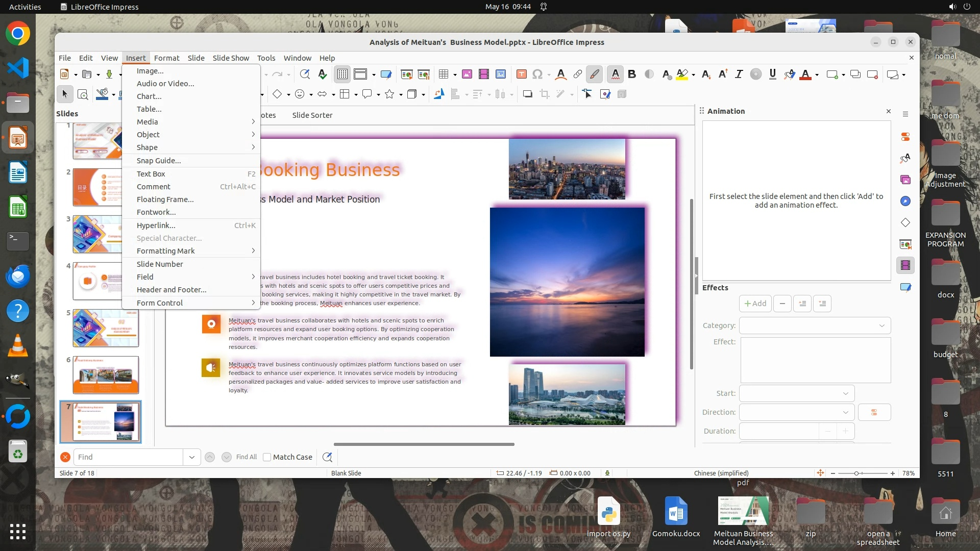The width and height of the screenshot is (980, 551).
Task: Toggle the Shadow toolbar button
Action: (x=527, y=94)
